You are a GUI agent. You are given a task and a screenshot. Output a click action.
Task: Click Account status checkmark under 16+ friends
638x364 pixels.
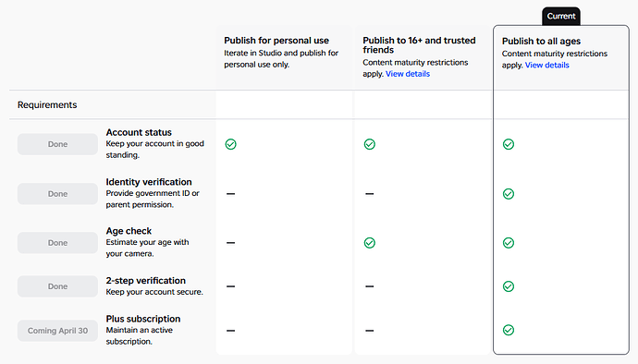[370, 144]
